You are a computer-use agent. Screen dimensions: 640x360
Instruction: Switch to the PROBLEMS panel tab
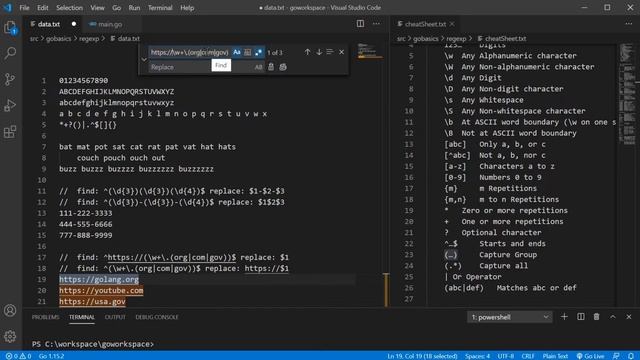(45, 317)
